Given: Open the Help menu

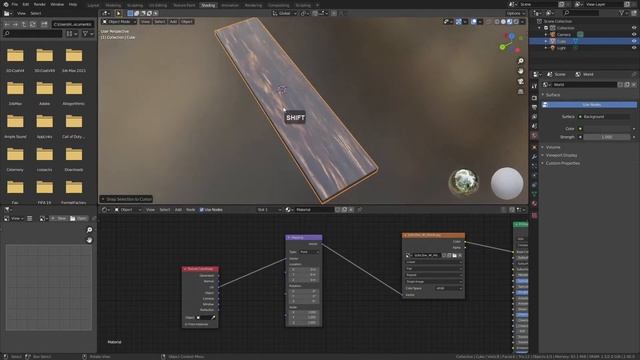Looking at the screenshot, I should [x=73, y=4].
